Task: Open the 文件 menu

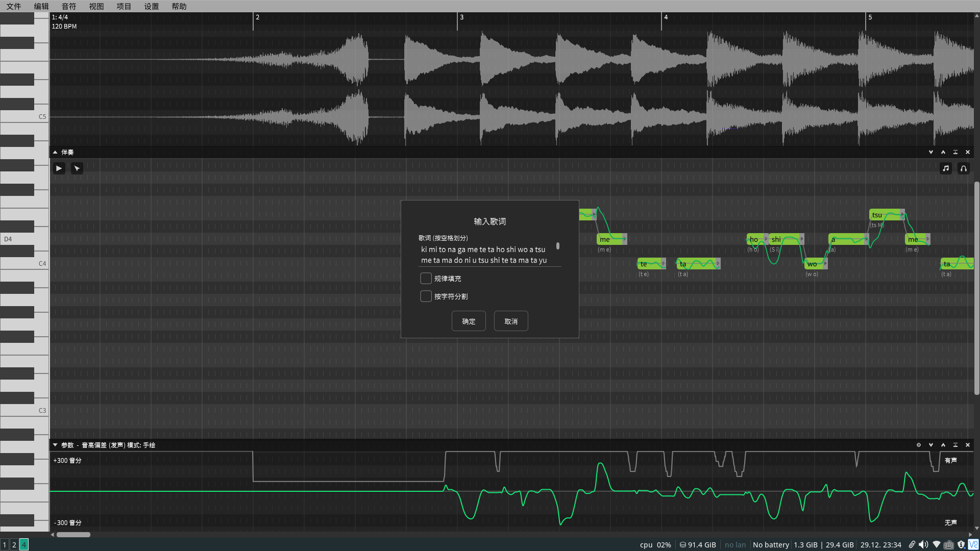Action: click(x=14, y=6)
